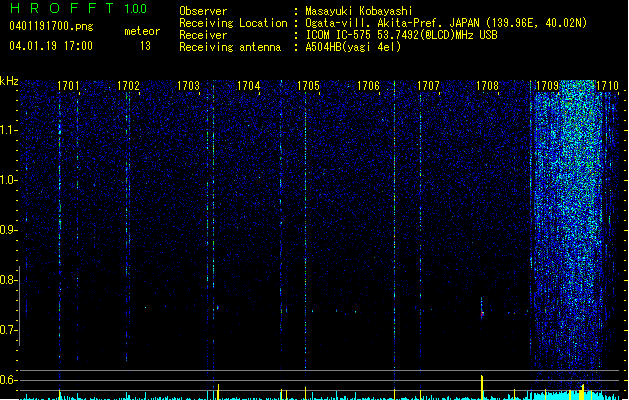
Task: Click the 1704 time marker
Action: pos(248,86)
